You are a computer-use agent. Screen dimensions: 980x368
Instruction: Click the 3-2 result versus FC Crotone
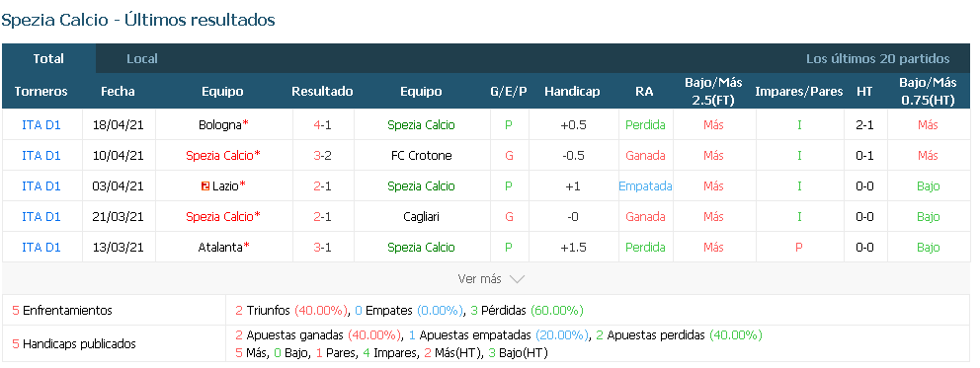[322, 155]
